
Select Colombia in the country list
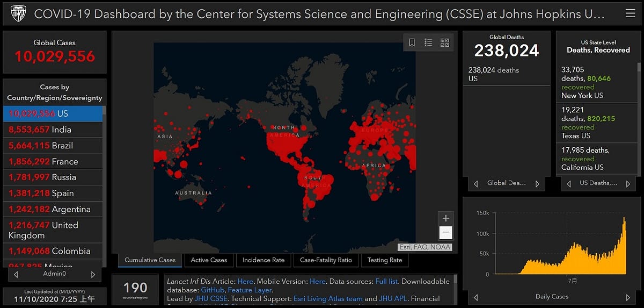coord(53,251)
